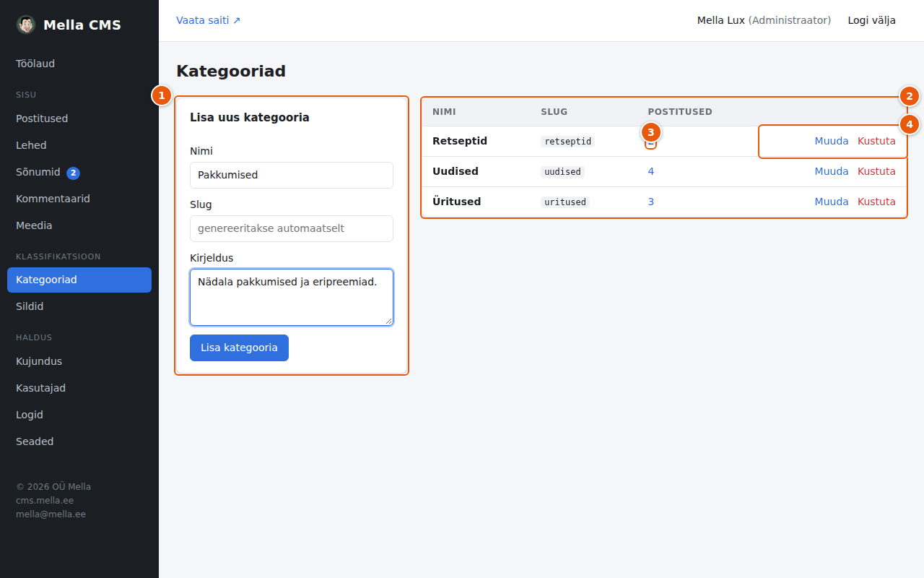This screenshot has width=924, height=578.
Task: Open the Uudised post count 4 link
Action: [651, 171]
